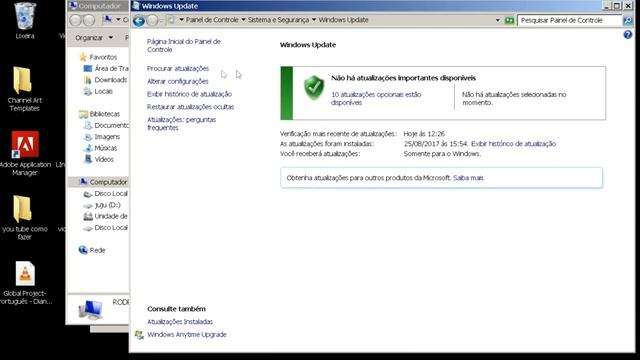Open the Global Project VLC file icon
The height and width of the screenshot is (360, 640).
(25, 273)
